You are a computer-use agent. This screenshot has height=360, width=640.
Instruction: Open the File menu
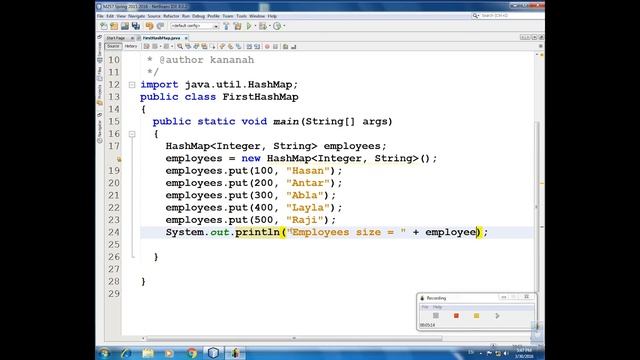[100, 16]
